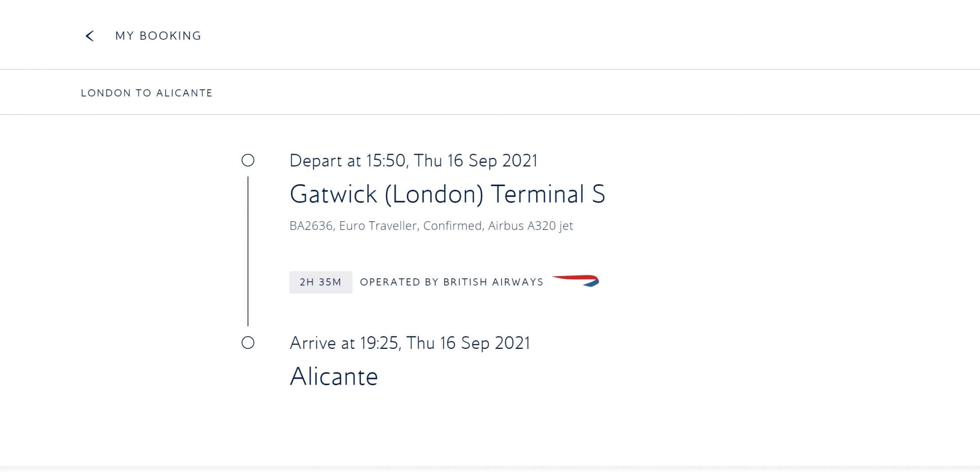Screen dimensions: 980x476
Task: Click Operated by British Airways text
Action: coord(452,282)
